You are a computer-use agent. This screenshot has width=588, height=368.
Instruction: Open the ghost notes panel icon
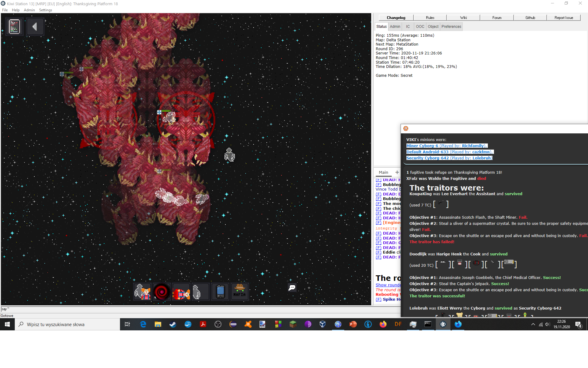click(x=14, y=27)
